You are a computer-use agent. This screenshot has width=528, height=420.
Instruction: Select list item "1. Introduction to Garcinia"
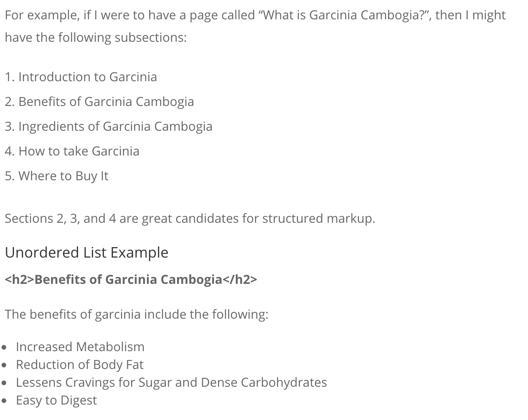(81, 77)
